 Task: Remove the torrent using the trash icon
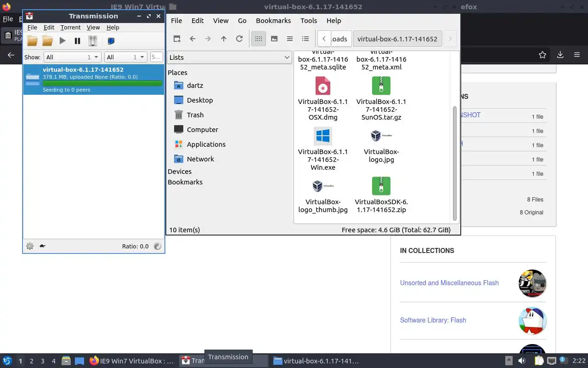point(93,41)
